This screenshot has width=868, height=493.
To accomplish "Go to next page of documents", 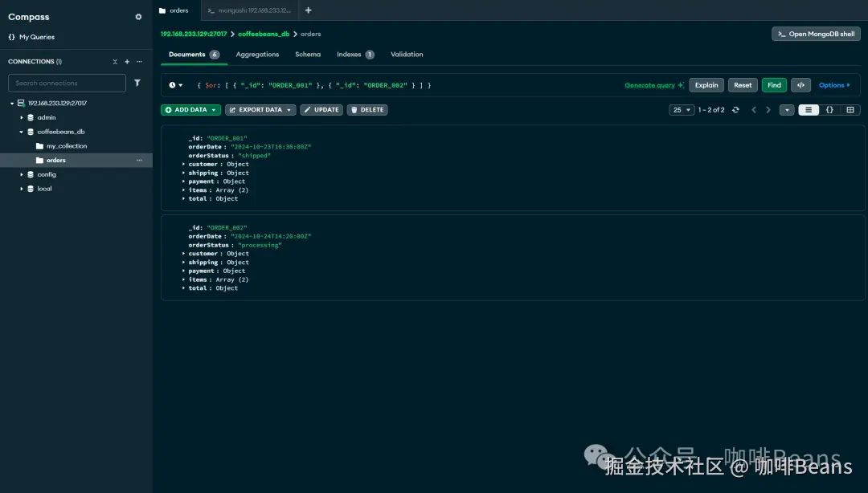I will click(768, 110).
